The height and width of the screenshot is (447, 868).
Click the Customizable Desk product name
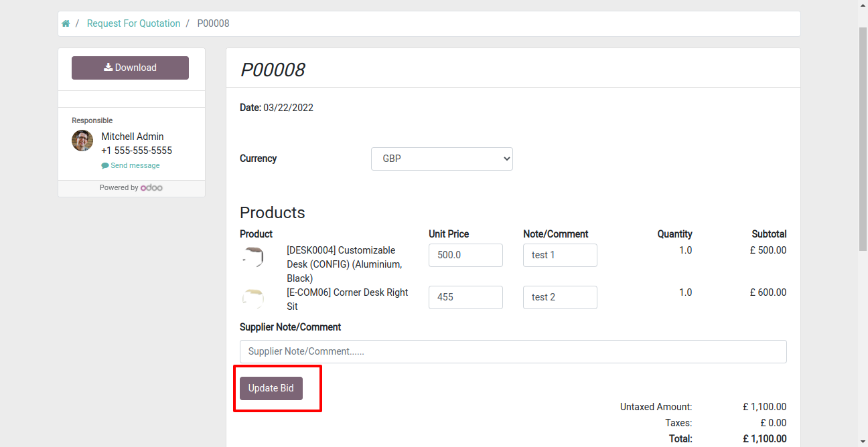344,264
